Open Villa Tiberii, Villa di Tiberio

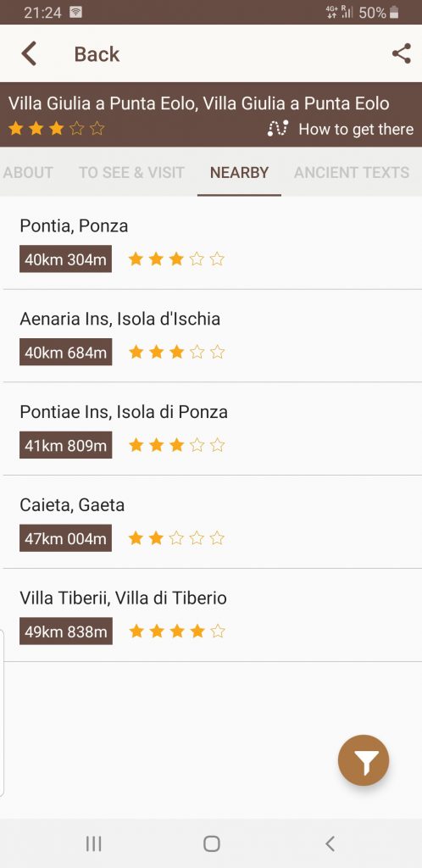click(211, 615)
